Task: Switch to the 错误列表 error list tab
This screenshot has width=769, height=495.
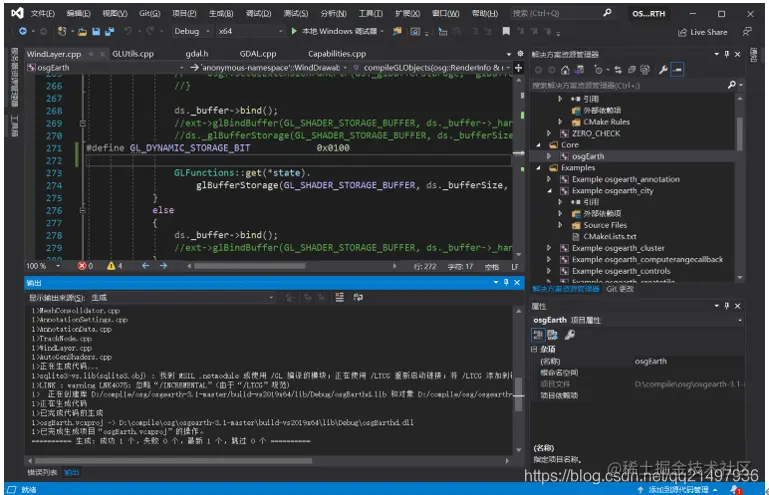Action: pos(42,472)
